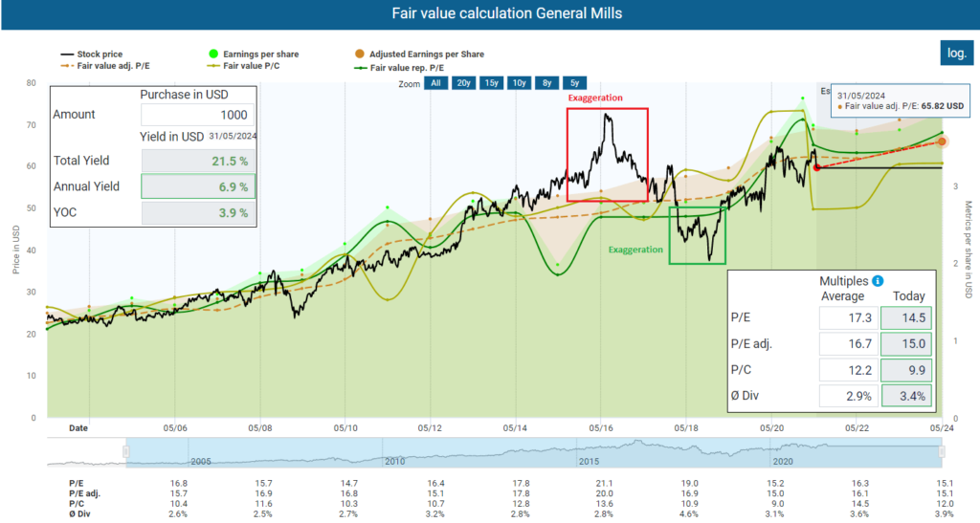This screenshot has height=523, width=980.
Task: Click the Annual Yield 6.9 % value
Action: pyautogui.click(x=197, y=186)
